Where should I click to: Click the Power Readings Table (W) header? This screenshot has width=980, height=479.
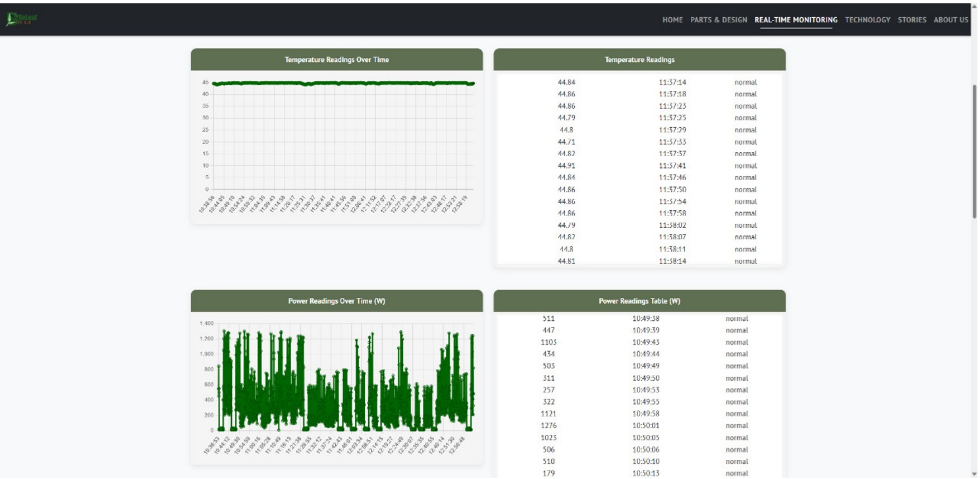click(x=640, y=300)
